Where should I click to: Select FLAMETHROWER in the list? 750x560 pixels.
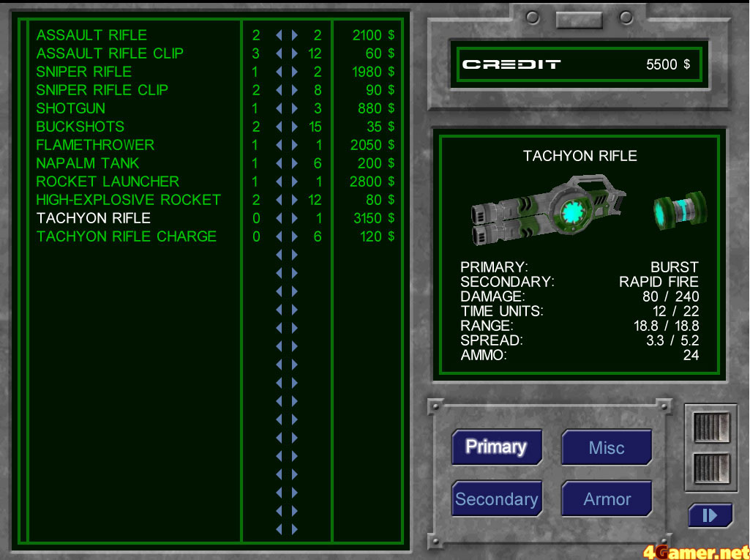[x=94, y=145]
